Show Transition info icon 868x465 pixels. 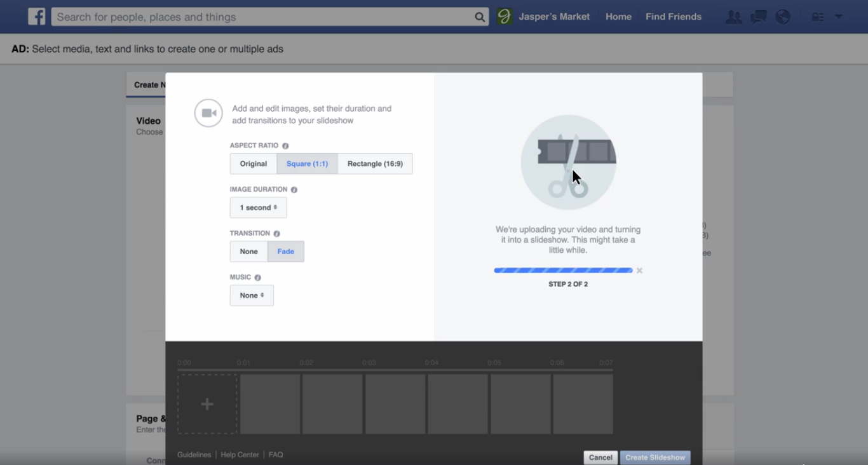pyautogui.click(x=276, y=234)
